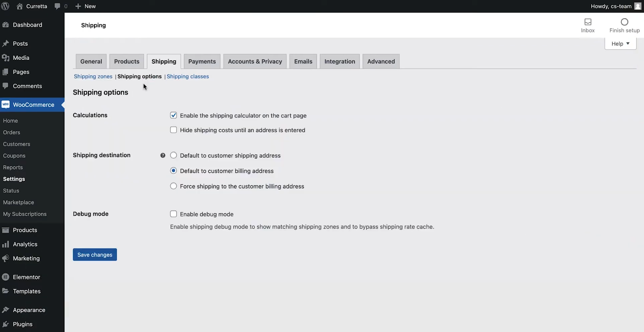The image size is (644, 332).
Task: Click the Finish setup circle icon
Action: (624, 22)
